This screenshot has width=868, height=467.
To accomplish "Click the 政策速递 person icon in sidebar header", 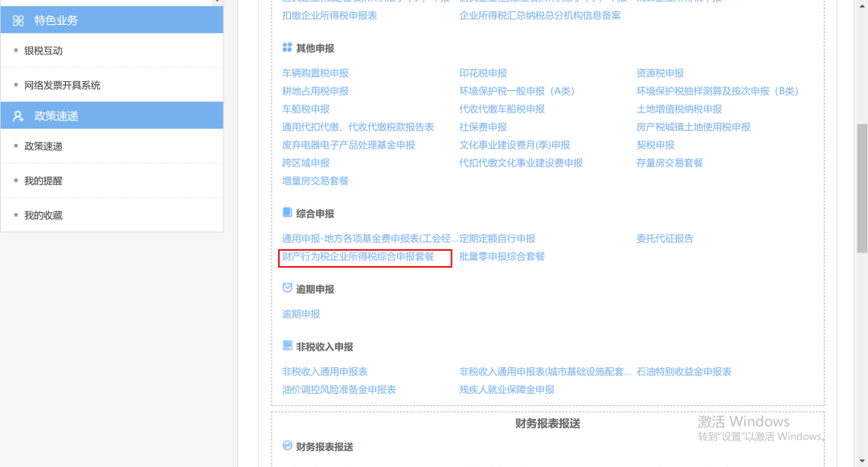I will click(18, 117).
